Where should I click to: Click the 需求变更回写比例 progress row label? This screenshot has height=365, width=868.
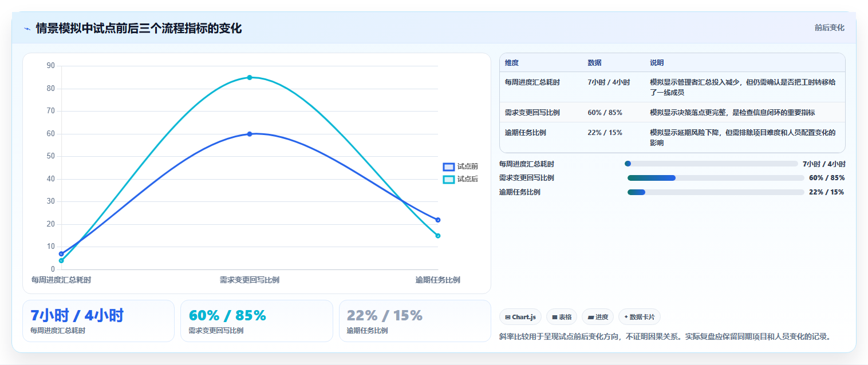pos(527,178)
